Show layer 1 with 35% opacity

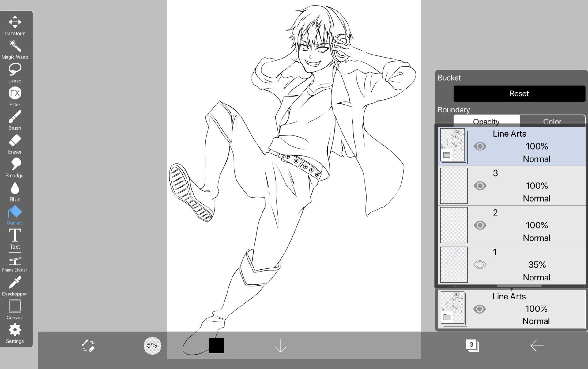(480, 264)
